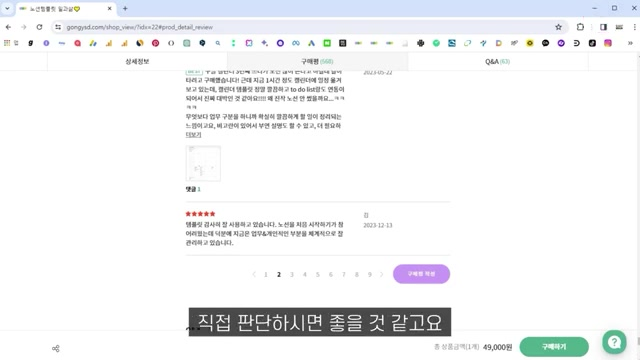Click the purple 구매평 작성 button
The width and height of the screenshot is (640, 360).
[x=421, y=274]
